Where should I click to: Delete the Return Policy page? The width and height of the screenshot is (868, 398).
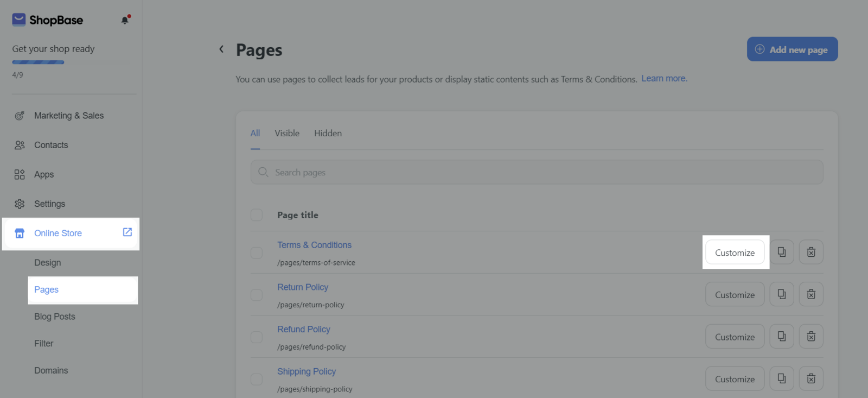click(811, 294)
